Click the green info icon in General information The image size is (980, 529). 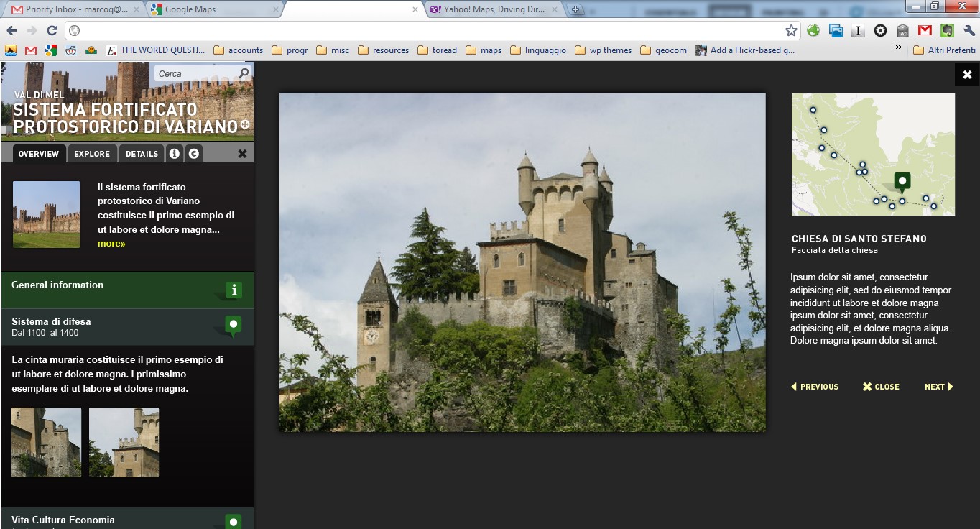(233, 290)
